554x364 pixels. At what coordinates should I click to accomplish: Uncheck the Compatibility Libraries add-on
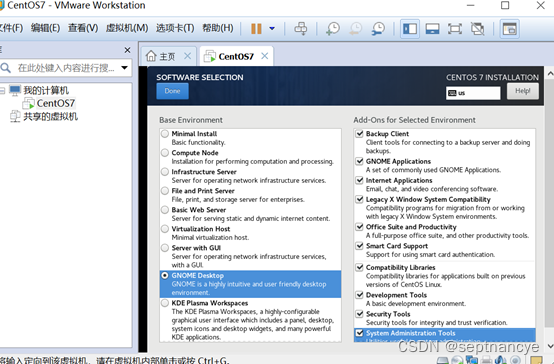click(x=359, y=267)
